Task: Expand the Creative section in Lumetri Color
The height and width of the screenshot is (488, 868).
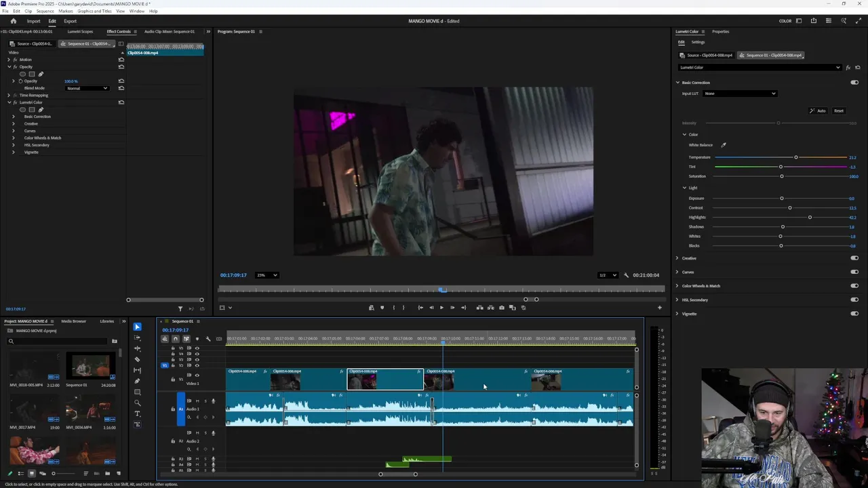Action: [x=677, y=258]
